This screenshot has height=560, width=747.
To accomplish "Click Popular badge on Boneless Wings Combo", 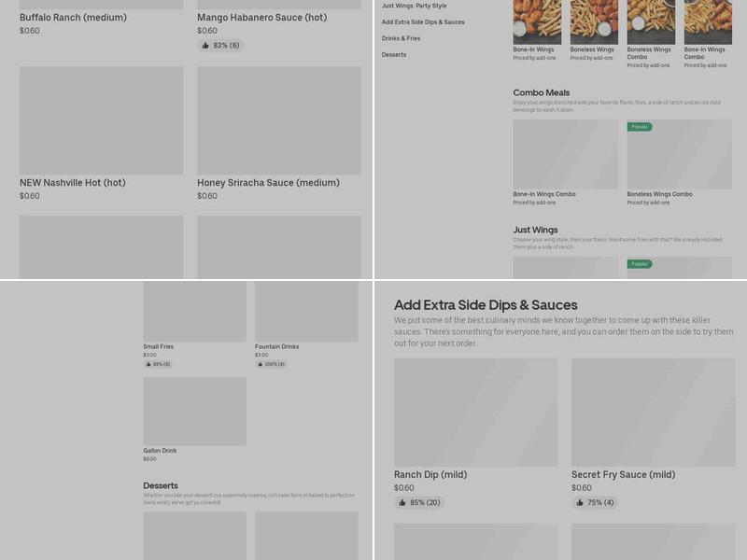I will 640,127.
